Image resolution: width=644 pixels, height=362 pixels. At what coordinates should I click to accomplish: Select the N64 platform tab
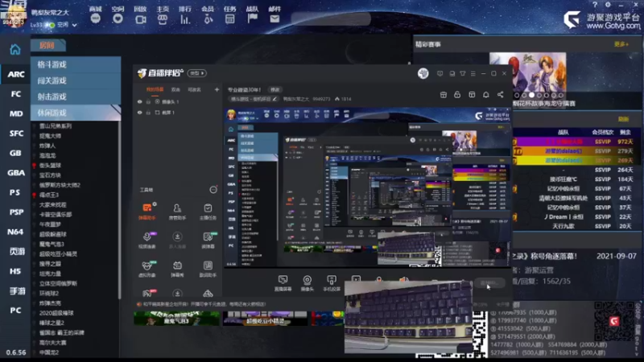click(x=15, y=232)
